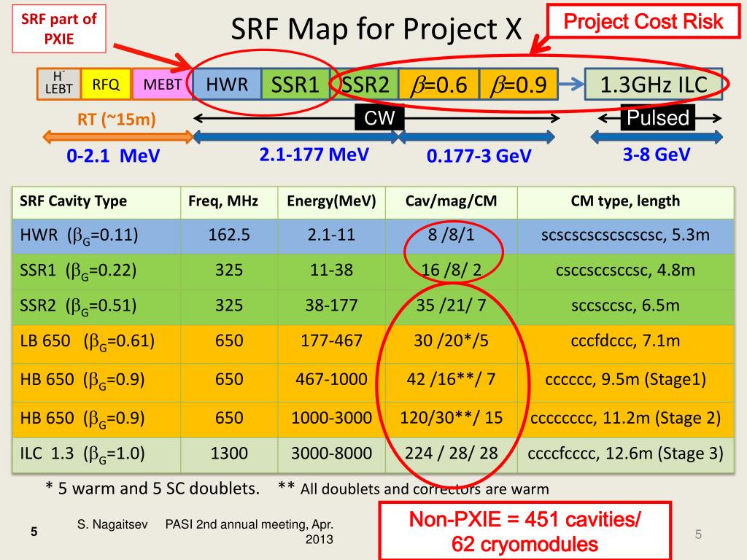This screenshot has height=560, width=747.
Task: Select the black 'CW' label
Action: pos(379,117)
